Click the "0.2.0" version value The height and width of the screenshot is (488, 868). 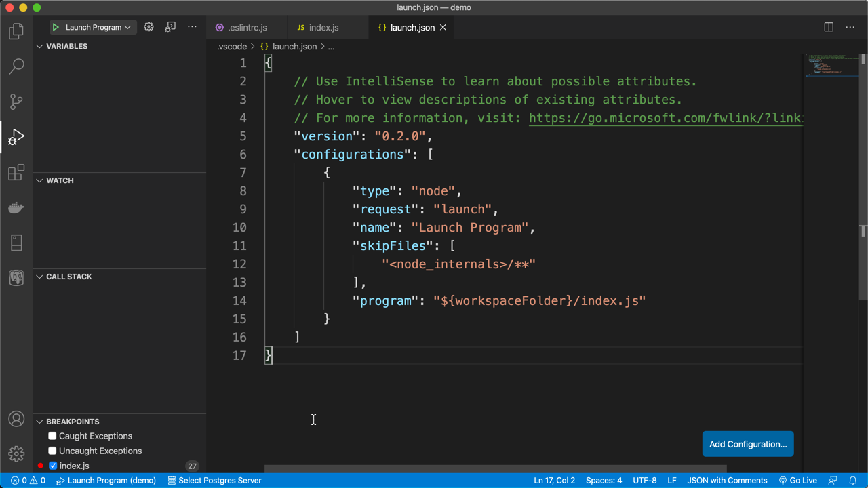click(x=400, y=136)
